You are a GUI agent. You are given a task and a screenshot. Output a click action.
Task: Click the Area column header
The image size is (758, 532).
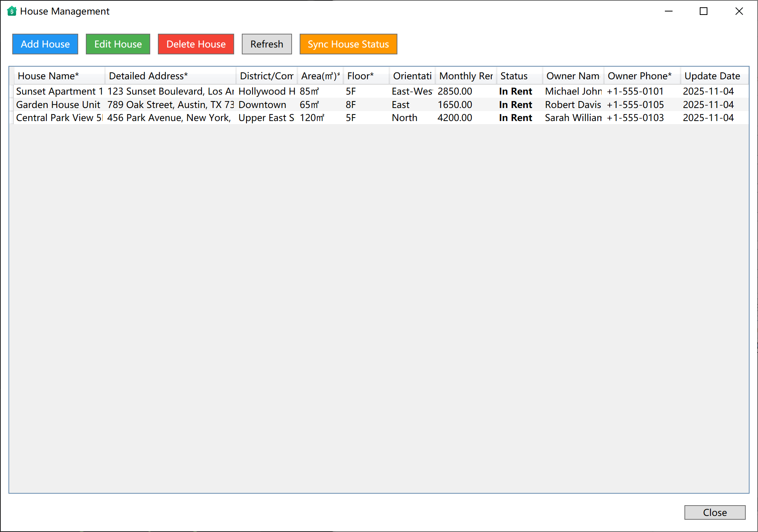coord(319,75)
